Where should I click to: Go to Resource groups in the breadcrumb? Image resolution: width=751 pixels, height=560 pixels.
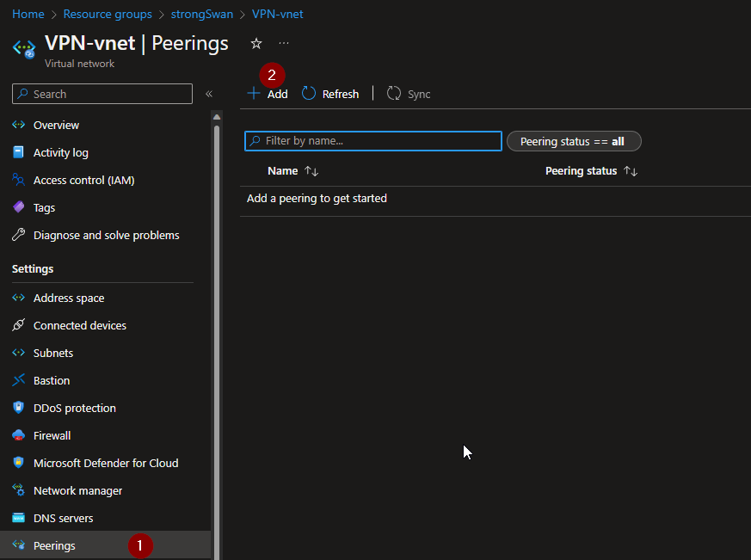pos(108,14)
